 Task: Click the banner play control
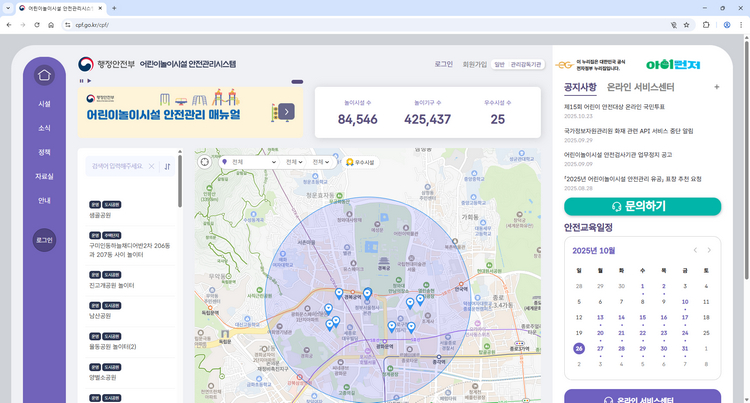tap(88, 81)
